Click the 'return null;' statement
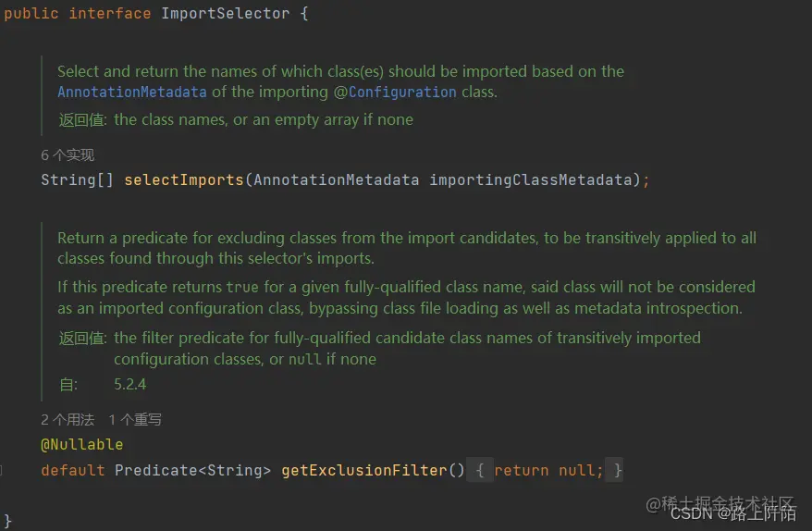Viewport: 812px width, 531px height. pos(548,470)
